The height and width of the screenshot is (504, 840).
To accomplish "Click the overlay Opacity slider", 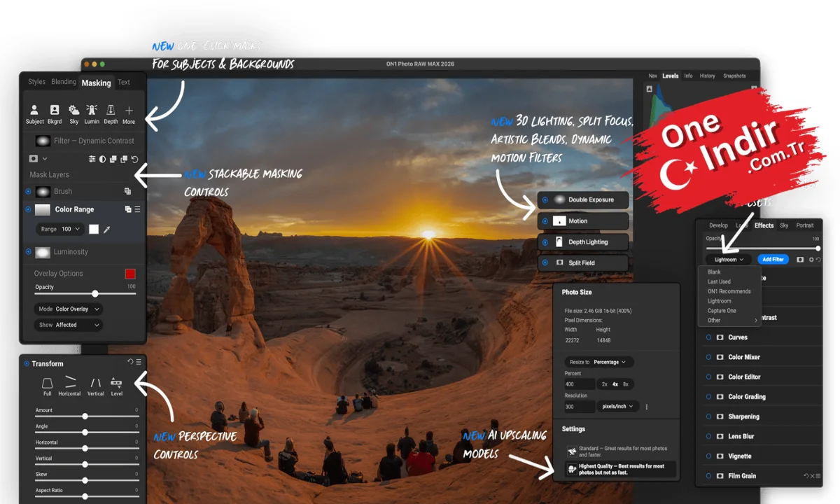I will [x=85, y=294].
